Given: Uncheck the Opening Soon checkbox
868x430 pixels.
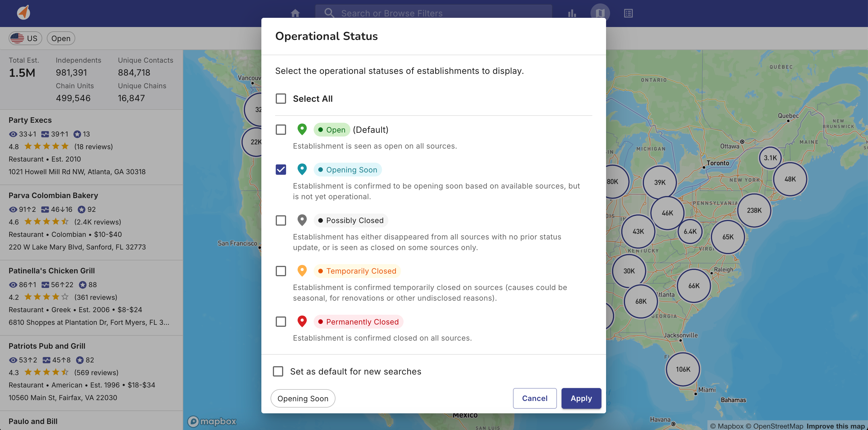Looking at the screenshot, I should point(281,169).
